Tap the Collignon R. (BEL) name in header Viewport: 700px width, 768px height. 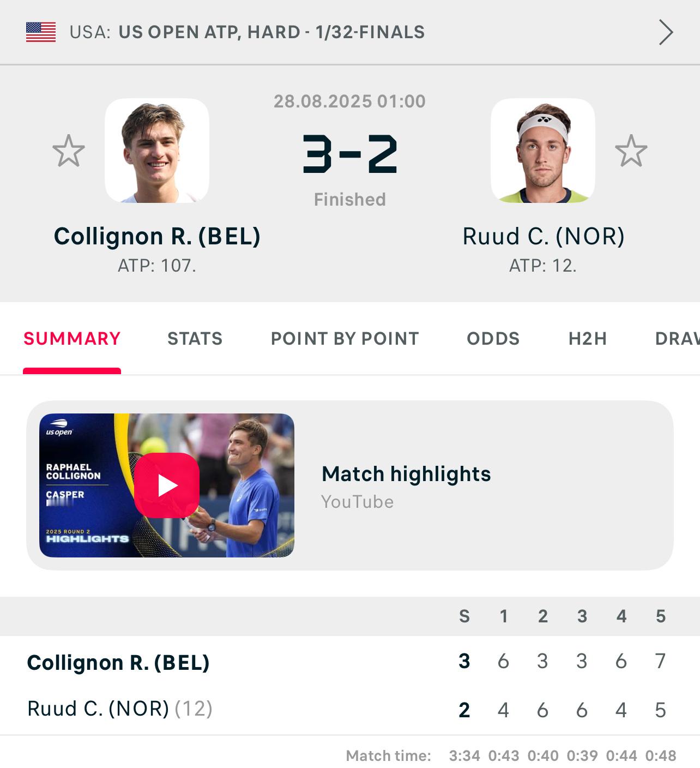[x=157, y=236]
